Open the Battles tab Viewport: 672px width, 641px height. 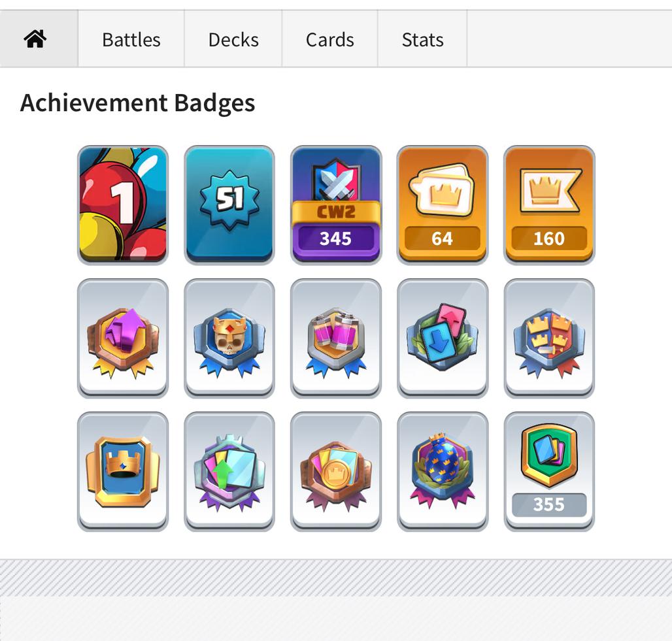pos(131,39)
